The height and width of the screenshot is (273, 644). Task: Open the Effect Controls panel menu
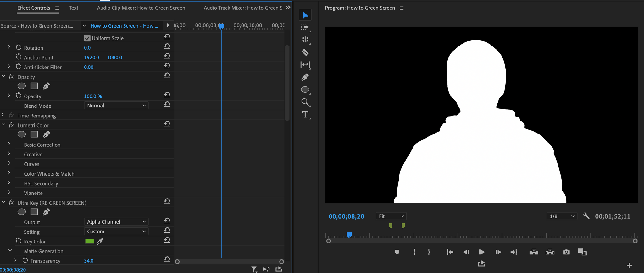[x=57, y=8]
